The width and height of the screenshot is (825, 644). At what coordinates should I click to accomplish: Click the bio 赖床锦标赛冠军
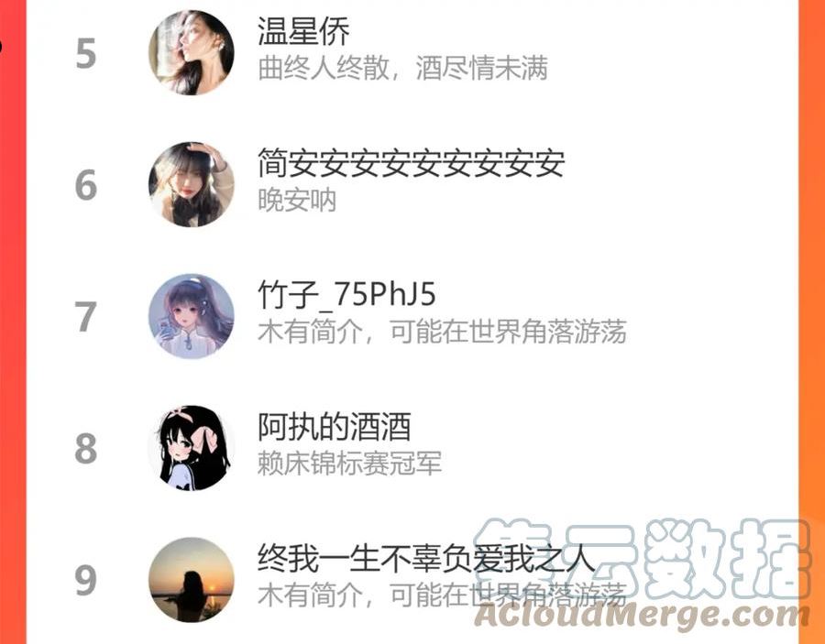tap(349, 464)
